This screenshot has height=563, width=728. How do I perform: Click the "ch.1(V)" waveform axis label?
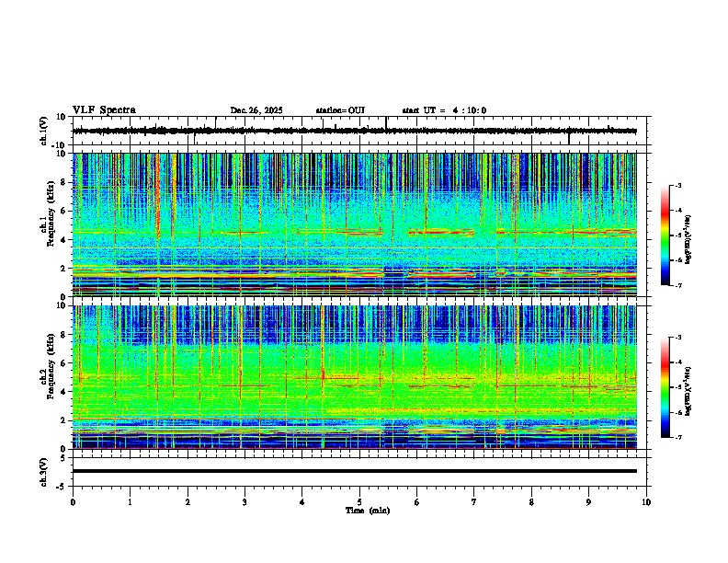[44, 131]
